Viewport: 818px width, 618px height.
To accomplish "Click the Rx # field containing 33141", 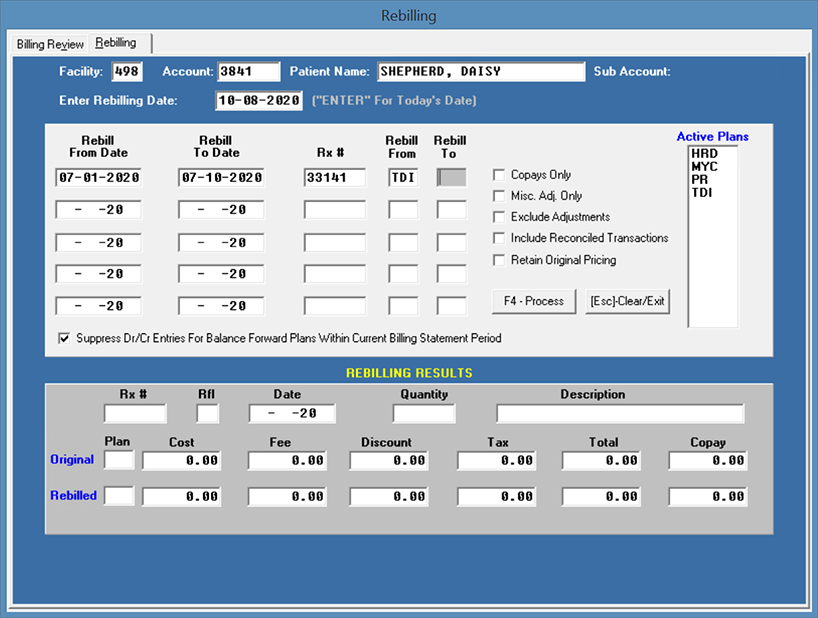I will tap(335, 178).
